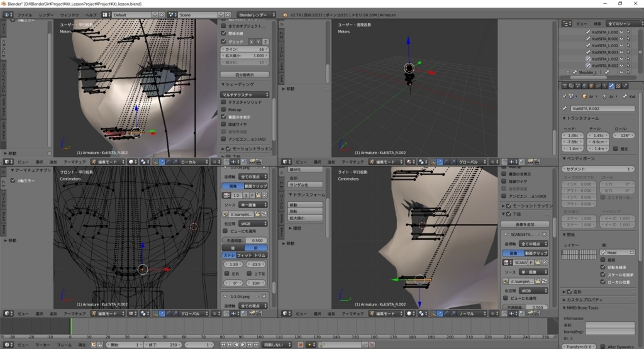Enable 固定 lock checkbox in bone transform

click(x=615, y=148)
